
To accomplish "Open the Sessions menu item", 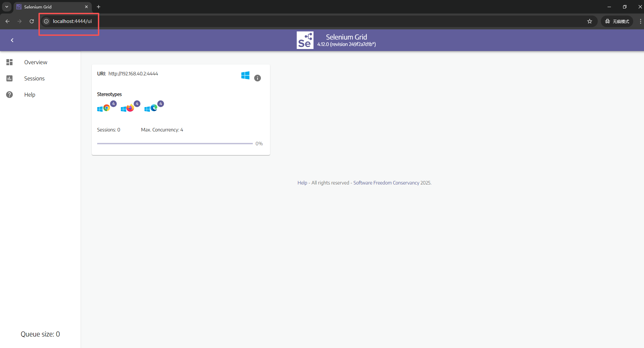I will coord(34,78).
